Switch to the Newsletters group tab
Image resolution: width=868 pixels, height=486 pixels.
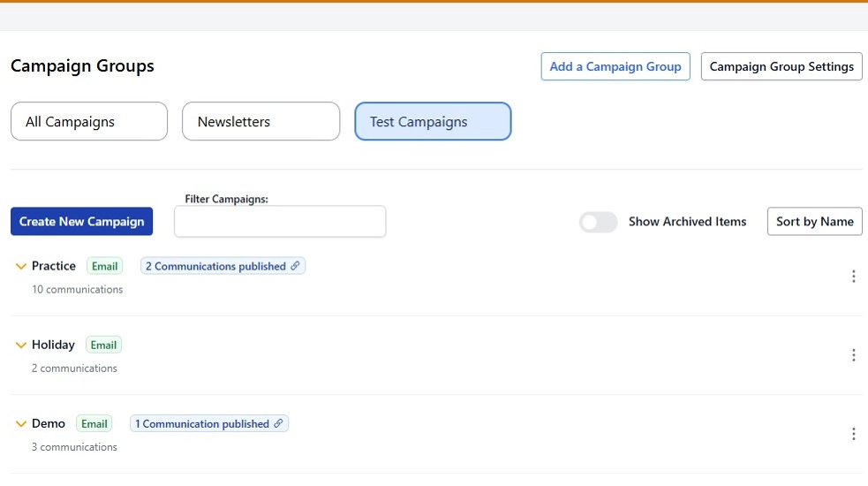click(x=260, y=122)
